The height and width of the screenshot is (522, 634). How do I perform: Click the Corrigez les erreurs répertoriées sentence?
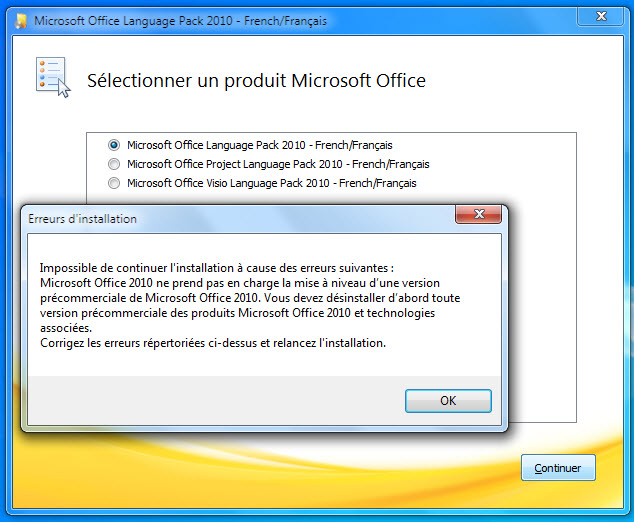pyautogui.click(x=213, y=343)
